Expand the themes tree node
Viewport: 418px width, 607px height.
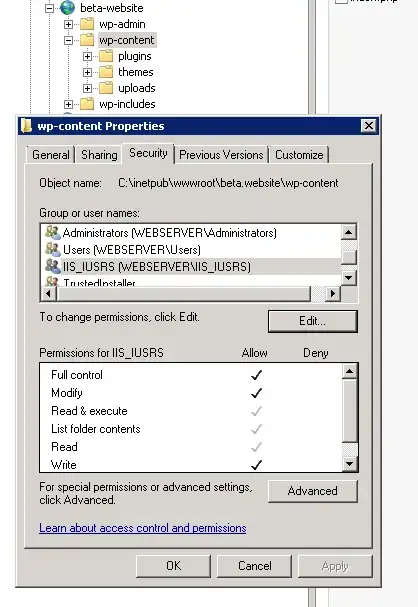(x=87, y=72)
